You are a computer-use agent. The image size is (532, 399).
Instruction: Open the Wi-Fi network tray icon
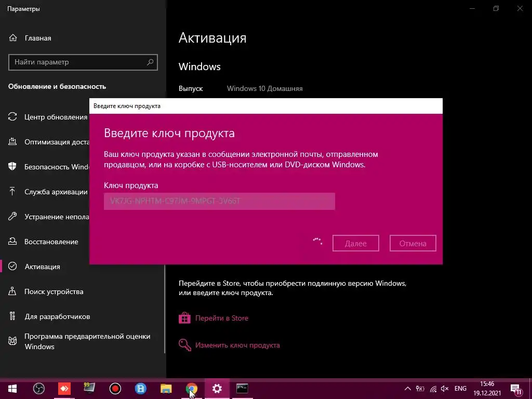[x=433, y=389]
